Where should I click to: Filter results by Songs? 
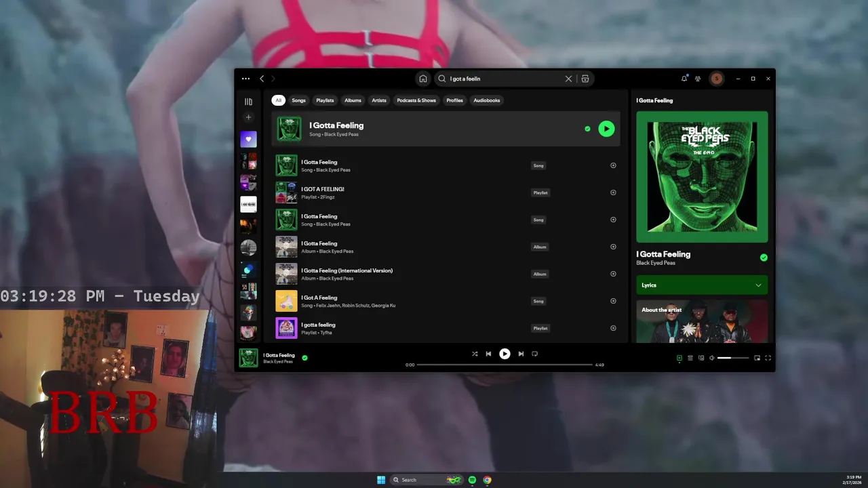tap(298, 100)
